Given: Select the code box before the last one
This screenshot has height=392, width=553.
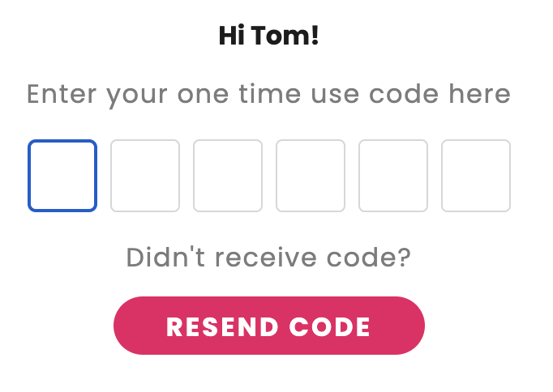Looking at the screenshot, I should pos(393,176).
